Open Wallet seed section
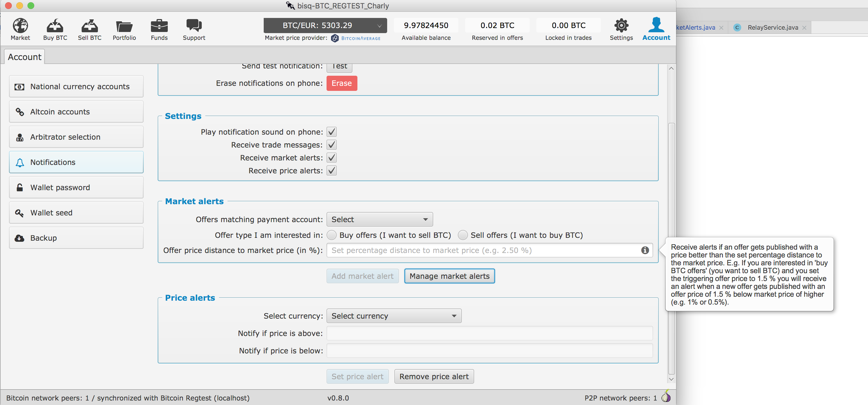Image resolution: width=868 pixels, height=405 pixels. pos(76,213)
